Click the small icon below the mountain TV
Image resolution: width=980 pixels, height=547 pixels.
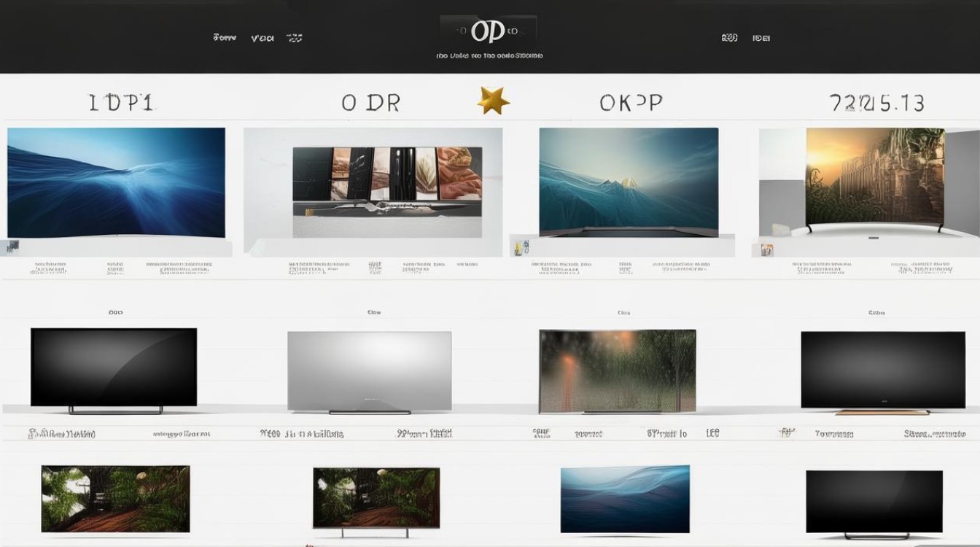tap(521, 248)
